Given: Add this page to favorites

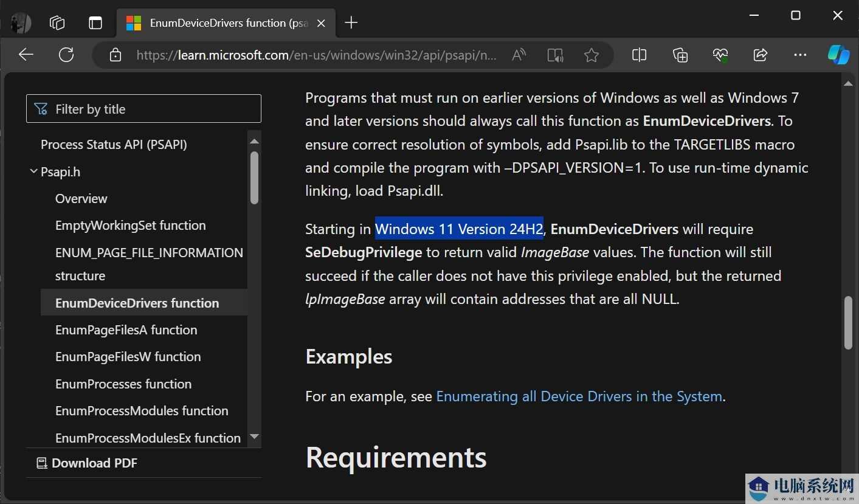Looking at the screenshot, I should (x=592, y=55).
